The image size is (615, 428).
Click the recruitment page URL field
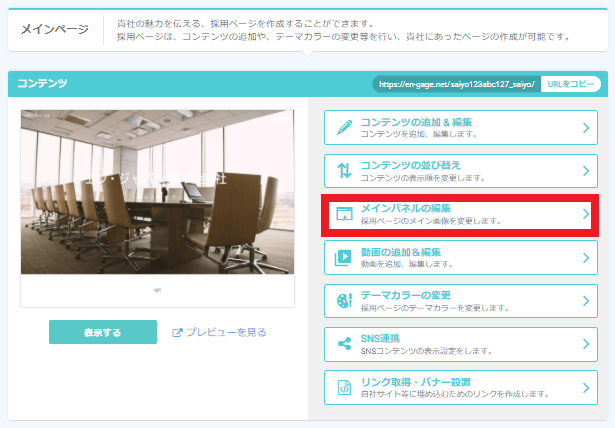click(x=456, y=84)
